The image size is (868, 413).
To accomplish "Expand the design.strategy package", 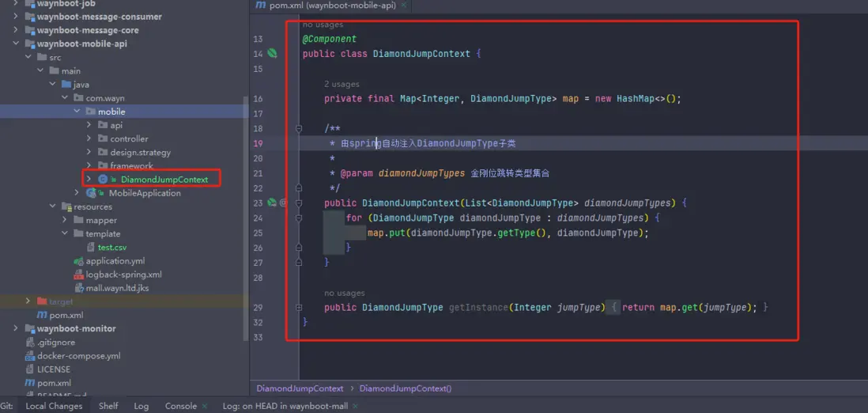I will (89, 153).
